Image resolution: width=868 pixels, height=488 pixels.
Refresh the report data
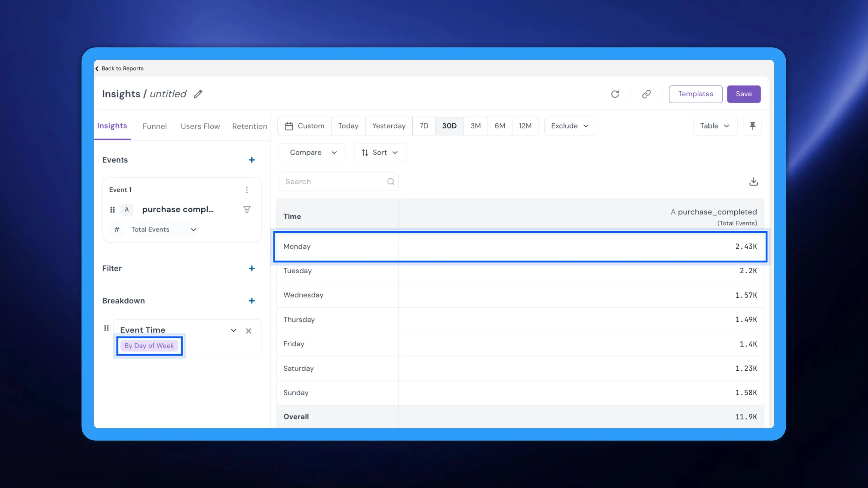coord(615,94)
